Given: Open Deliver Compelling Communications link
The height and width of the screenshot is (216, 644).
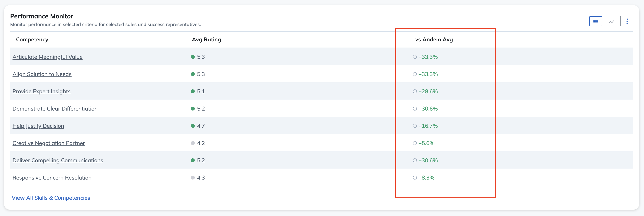Looking at the screenshot, I should click(x=58, y=160).
